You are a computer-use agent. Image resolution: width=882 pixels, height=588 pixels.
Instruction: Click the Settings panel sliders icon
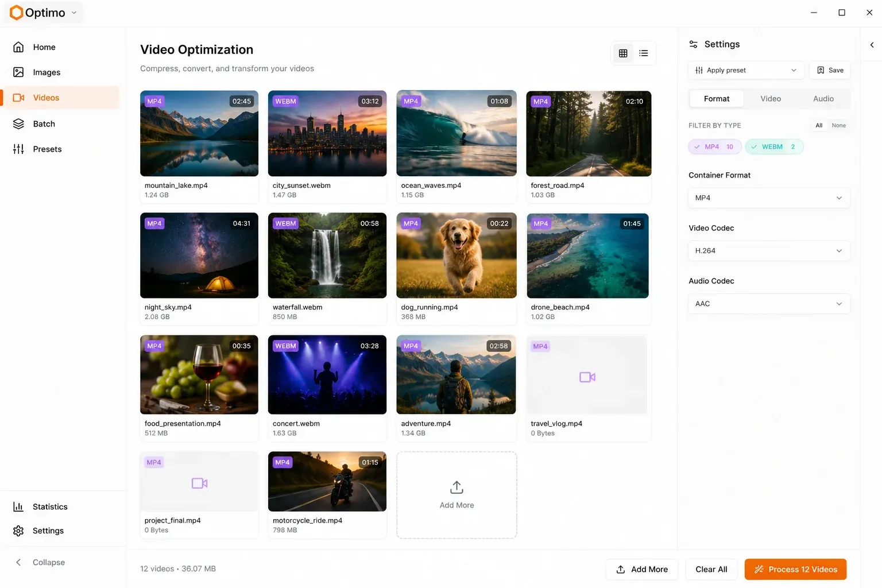694,44
